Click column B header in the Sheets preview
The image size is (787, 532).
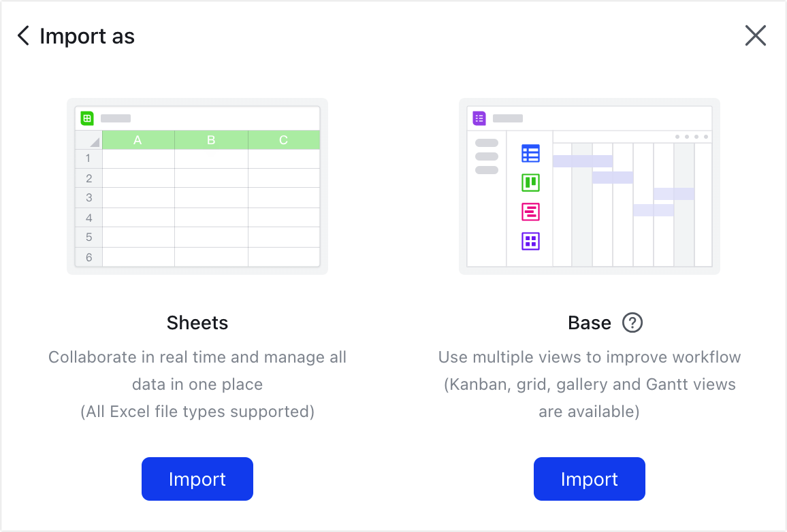[211, 139]
